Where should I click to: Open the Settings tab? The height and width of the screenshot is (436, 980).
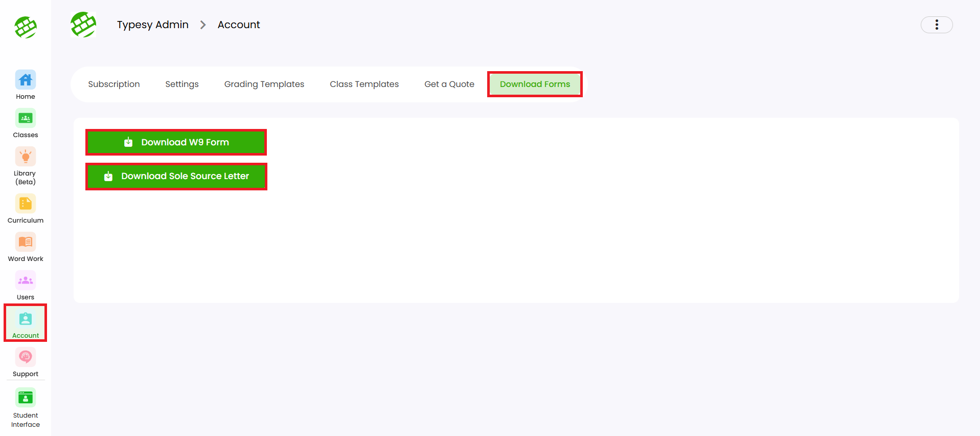[x=181, y=84]
